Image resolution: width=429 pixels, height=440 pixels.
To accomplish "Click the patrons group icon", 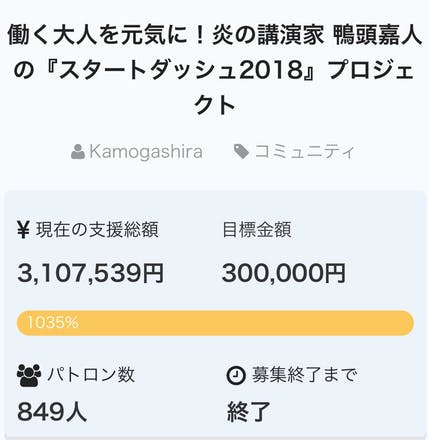I will coord(29,375).
